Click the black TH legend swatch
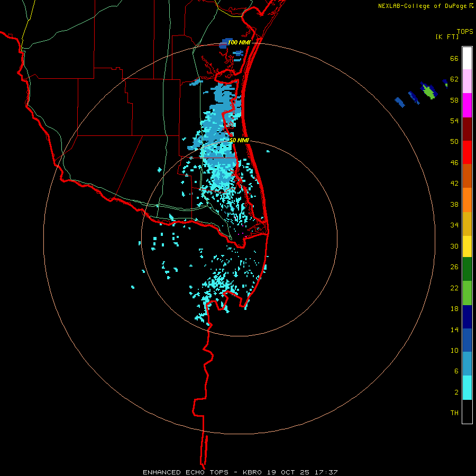476x476 pixels. point(467,411)
